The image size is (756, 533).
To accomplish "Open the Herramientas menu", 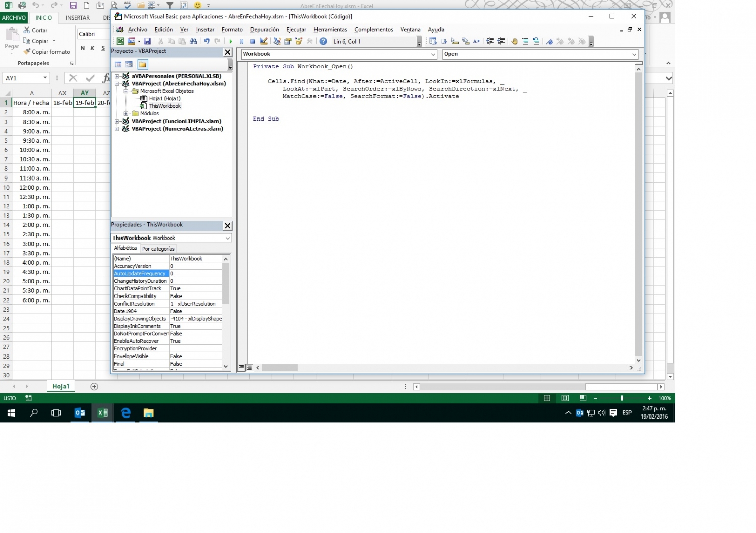I will (x=330, y=30).
